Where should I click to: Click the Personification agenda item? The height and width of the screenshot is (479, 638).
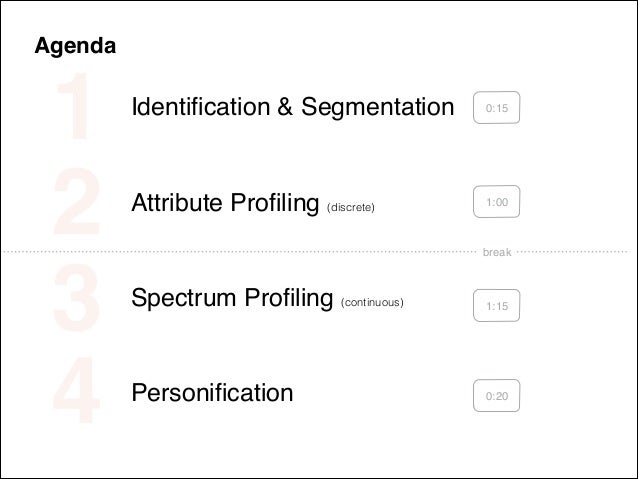[212, 393]
